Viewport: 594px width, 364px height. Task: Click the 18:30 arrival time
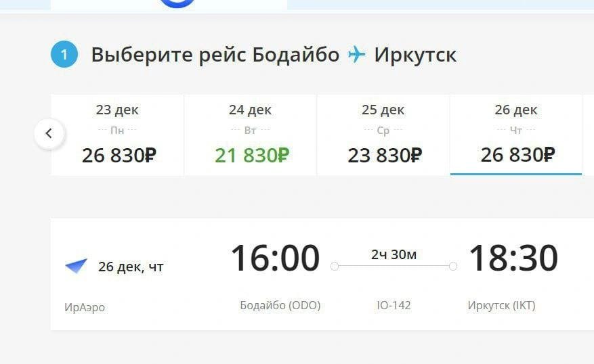(513, 258)
